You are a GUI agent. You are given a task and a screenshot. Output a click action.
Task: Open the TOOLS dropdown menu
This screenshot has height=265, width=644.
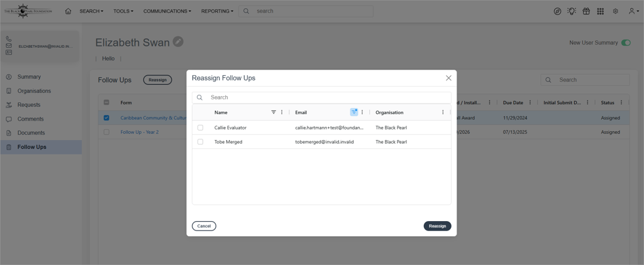[x=123, y=11]
